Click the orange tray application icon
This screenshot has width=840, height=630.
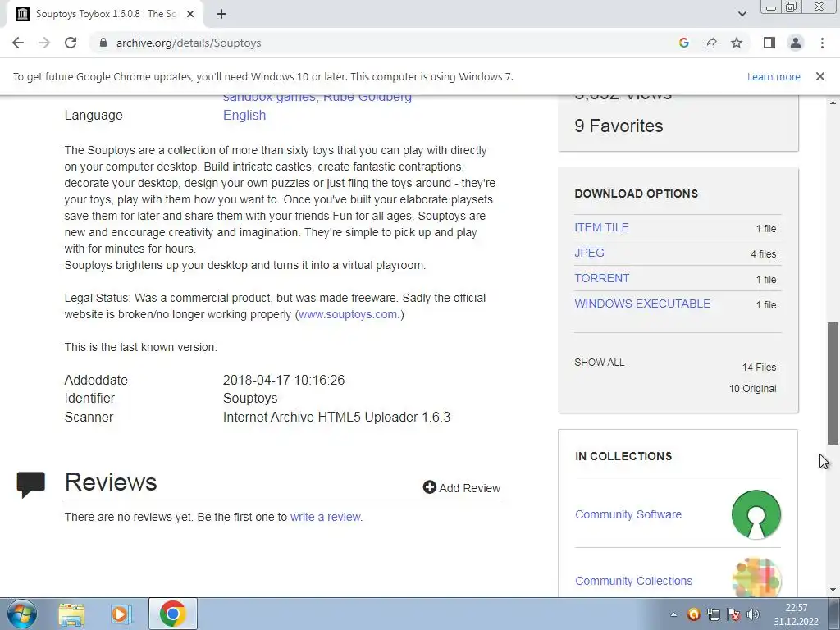694,614
